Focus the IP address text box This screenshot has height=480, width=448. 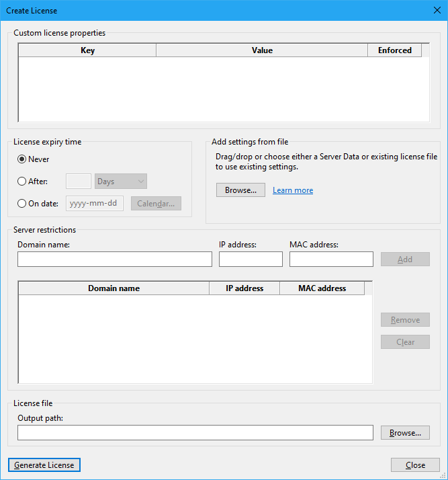(251, 259)
